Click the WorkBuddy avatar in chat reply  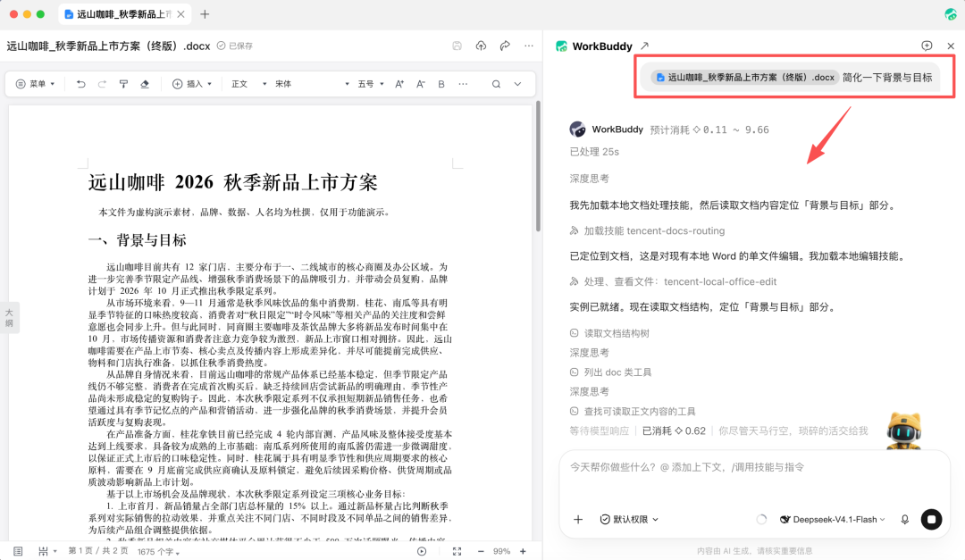tap(577, 130)
